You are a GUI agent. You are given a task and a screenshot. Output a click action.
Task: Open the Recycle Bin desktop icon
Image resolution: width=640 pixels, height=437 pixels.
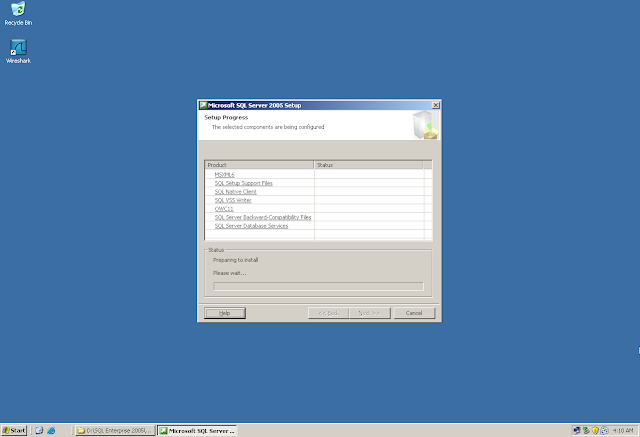tap(18, 13)
